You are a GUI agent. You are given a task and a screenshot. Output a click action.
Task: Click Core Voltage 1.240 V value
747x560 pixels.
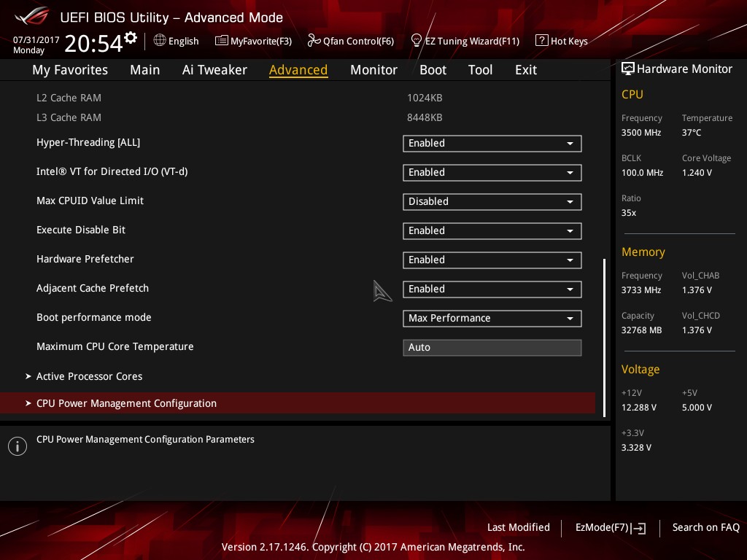coord(697,172)
